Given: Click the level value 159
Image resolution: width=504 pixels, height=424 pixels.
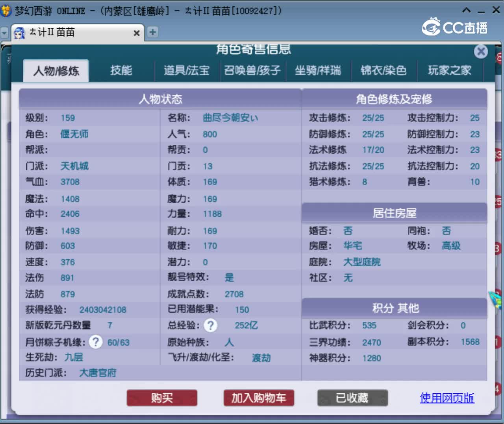Looking at the screenshot, I should [68, 118].
